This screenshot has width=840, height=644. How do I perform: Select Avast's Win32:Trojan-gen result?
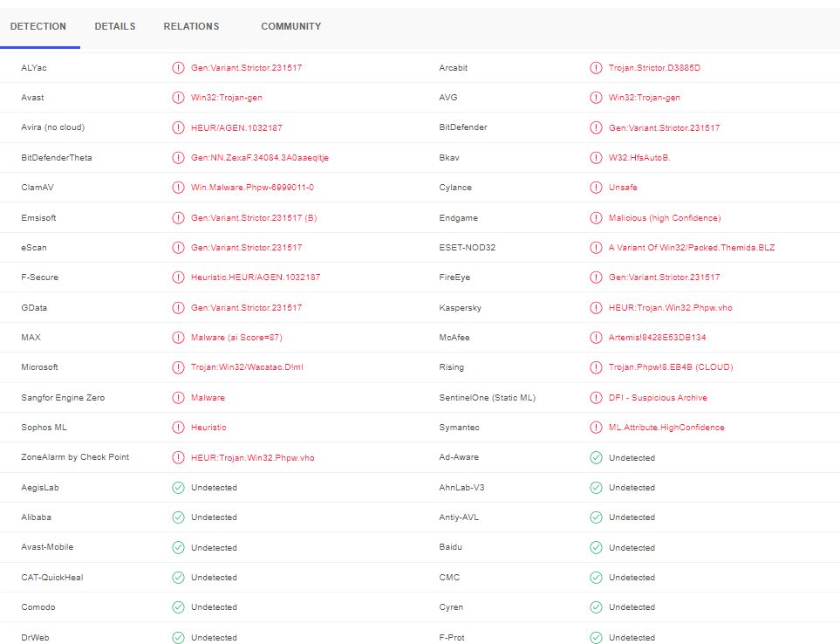pyautogui.click(x=227, y=98)
